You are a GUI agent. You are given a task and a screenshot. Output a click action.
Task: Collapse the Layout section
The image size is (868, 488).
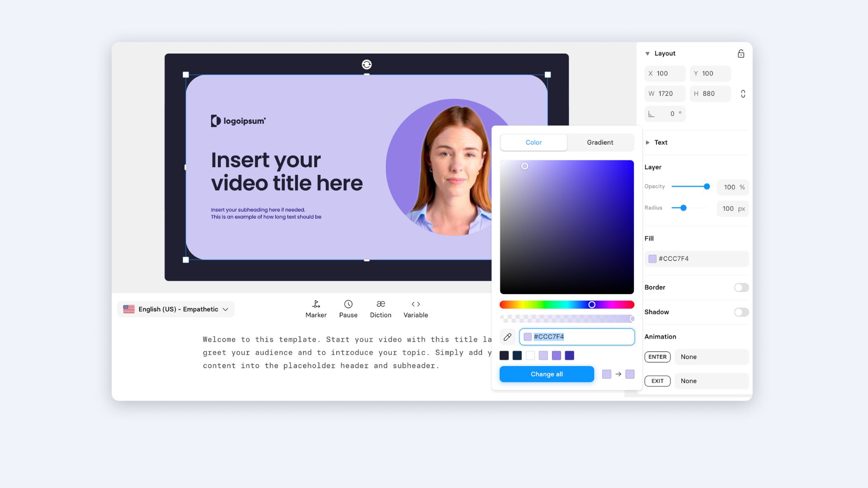tap(647, 54)
